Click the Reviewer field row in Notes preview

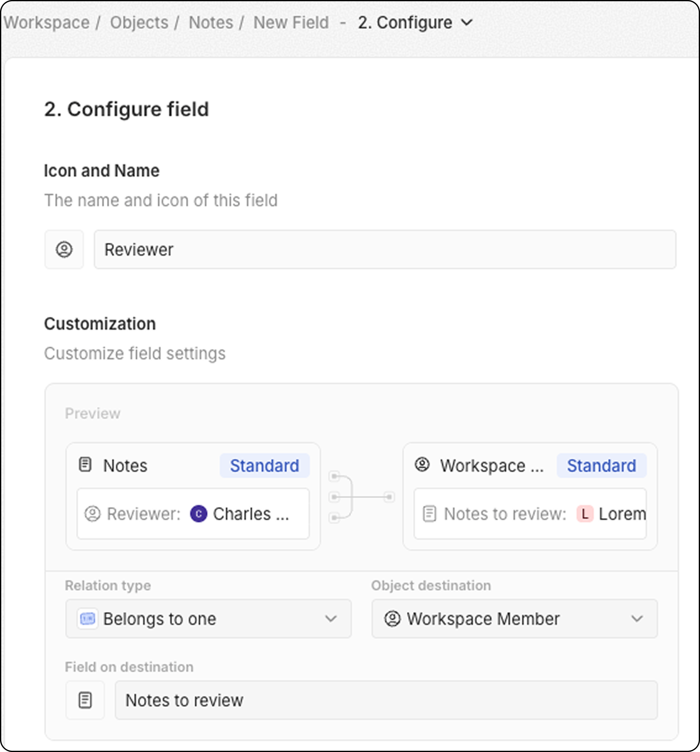(x=193, y=514)
